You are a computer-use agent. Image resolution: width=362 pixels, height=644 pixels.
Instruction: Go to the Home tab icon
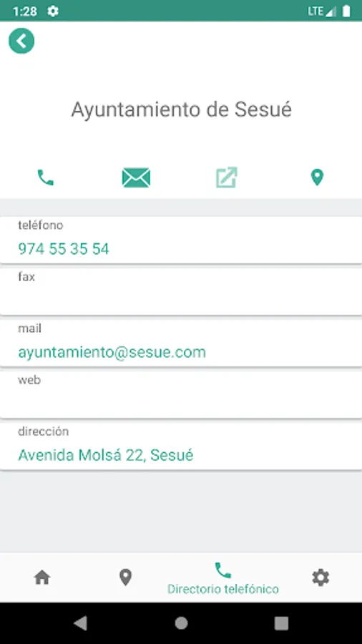(x=42, y=577)
